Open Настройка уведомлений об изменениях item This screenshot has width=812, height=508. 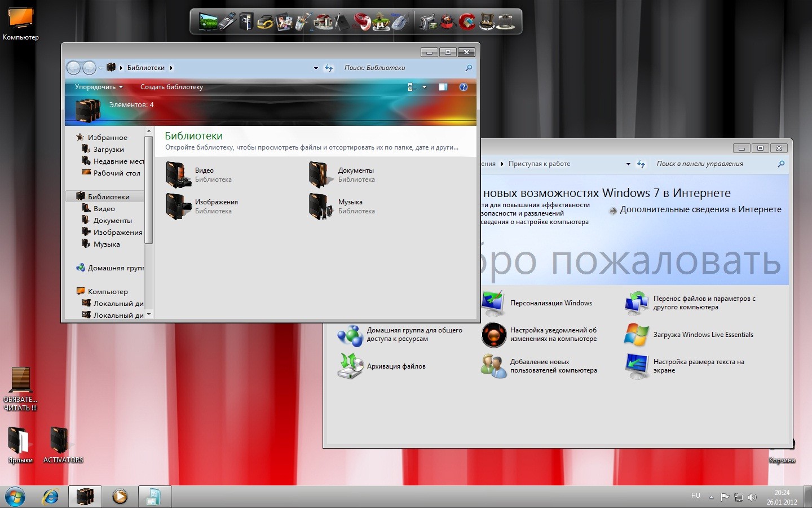[x=553, y=335]
